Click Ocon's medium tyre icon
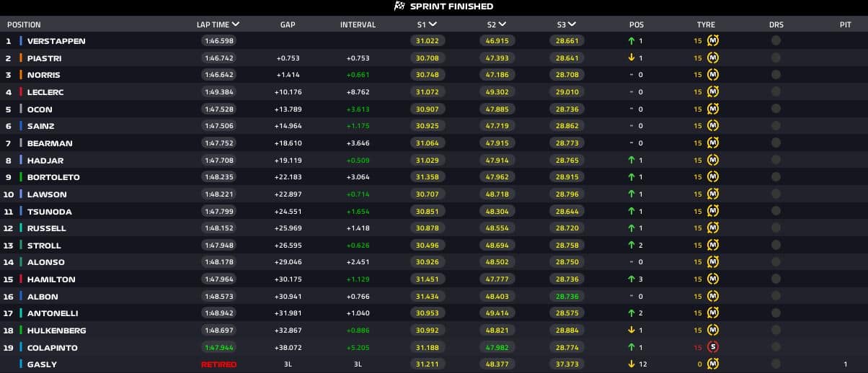Screen dimensions: 868x373 click(x=713, y=109)
